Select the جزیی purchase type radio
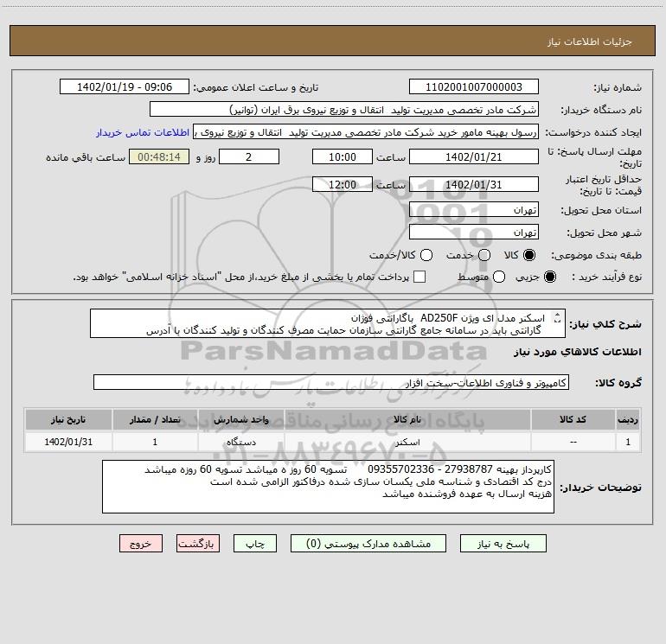The height and width of the screenshot is (644, 666). [549, 277]
